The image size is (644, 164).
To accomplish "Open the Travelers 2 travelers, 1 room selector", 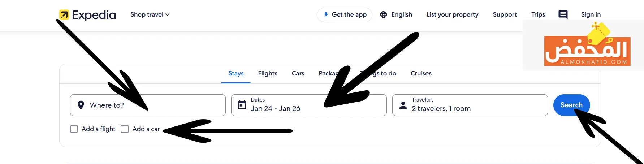I will coord(470,105).
